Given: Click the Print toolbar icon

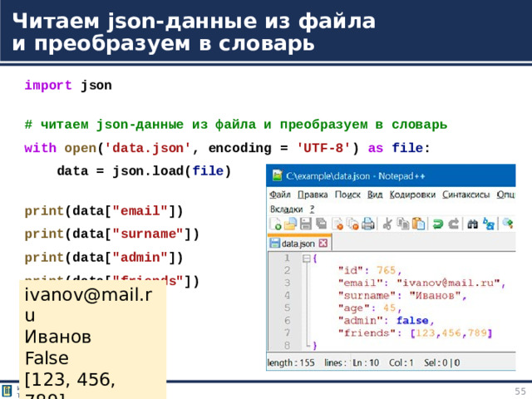Looking at the screenshot, I should point(367,224).
